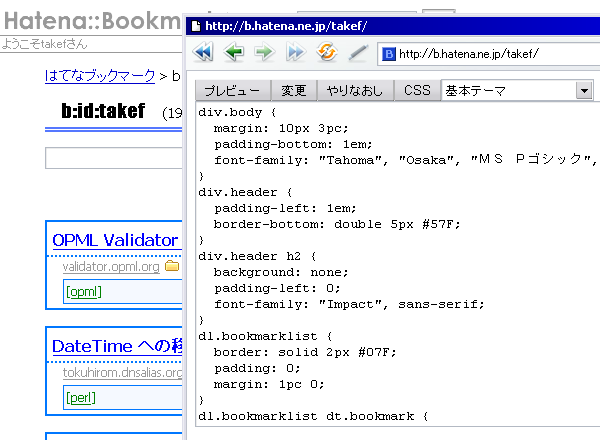The width and height of the screenshot is (600, 440).
Task: Click the pencil edit icon
Action: pyautogui.click(x=358, y=52)
